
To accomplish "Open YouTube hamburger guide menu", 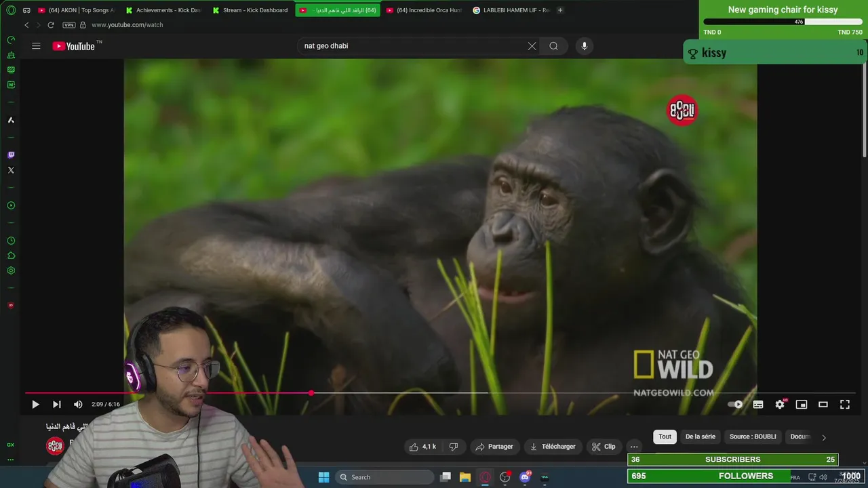I will (x=36, y=46).
